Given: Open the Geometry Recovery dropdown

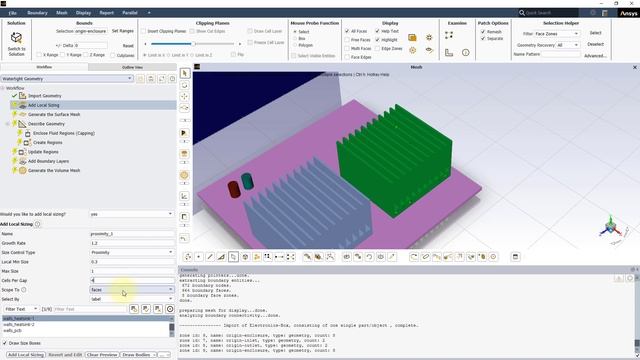Looking at the screenshot, I should point(568,45).
